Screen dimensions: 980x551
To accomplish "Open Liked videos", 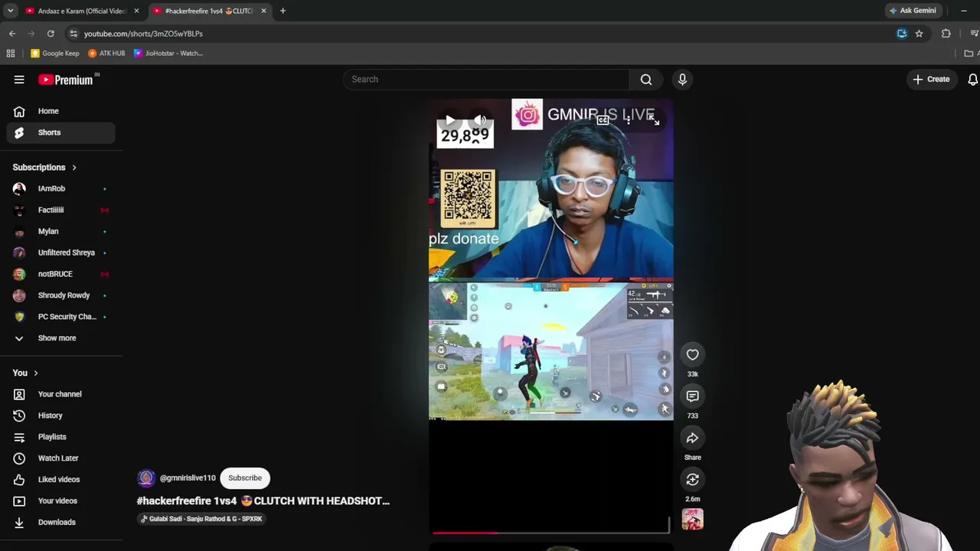I will tap(61, 480).
